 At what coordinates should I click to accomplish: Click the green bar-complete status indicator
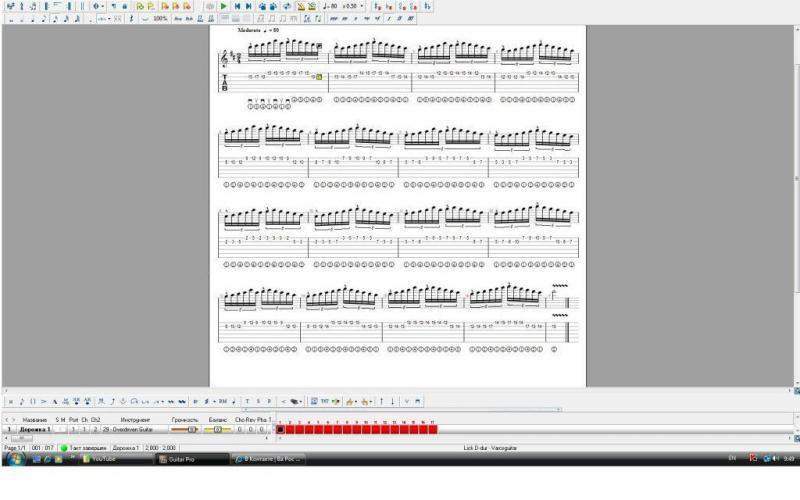coord(64,448)
